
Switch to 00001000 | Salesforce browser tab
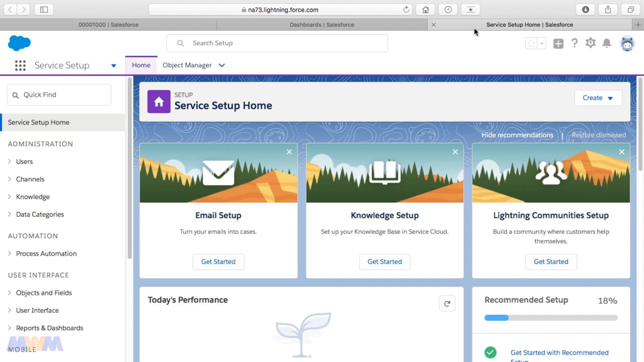(x=108, y=25)
